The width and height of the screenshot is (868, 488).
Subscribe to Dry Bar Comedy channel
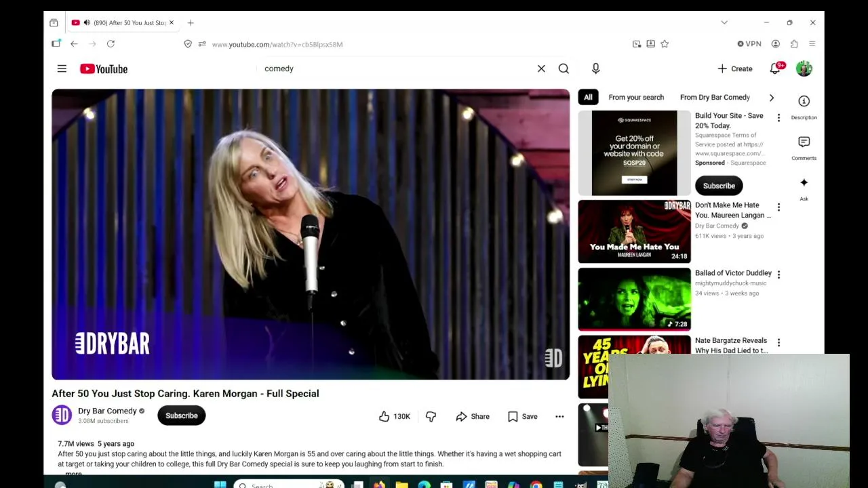182,415
